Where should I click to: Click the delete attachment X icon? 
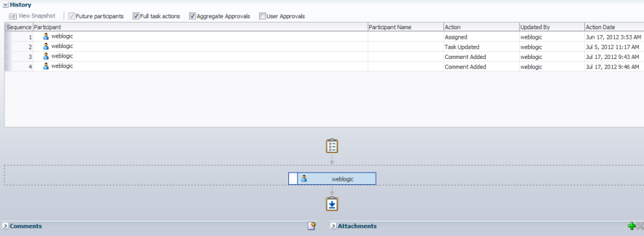pos(640,226)
